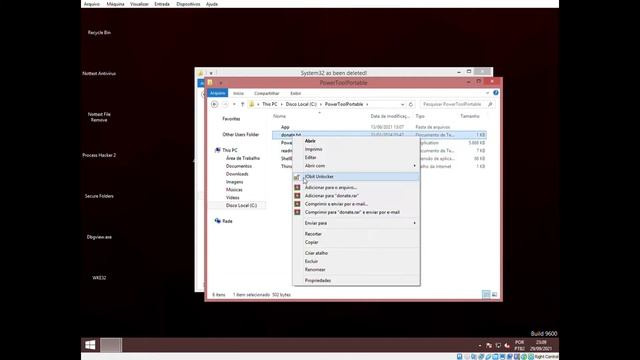The width and height of the screenshot is (640, 360).
Task: Expand the Enviar para submenu
Action: pos(356,223)
